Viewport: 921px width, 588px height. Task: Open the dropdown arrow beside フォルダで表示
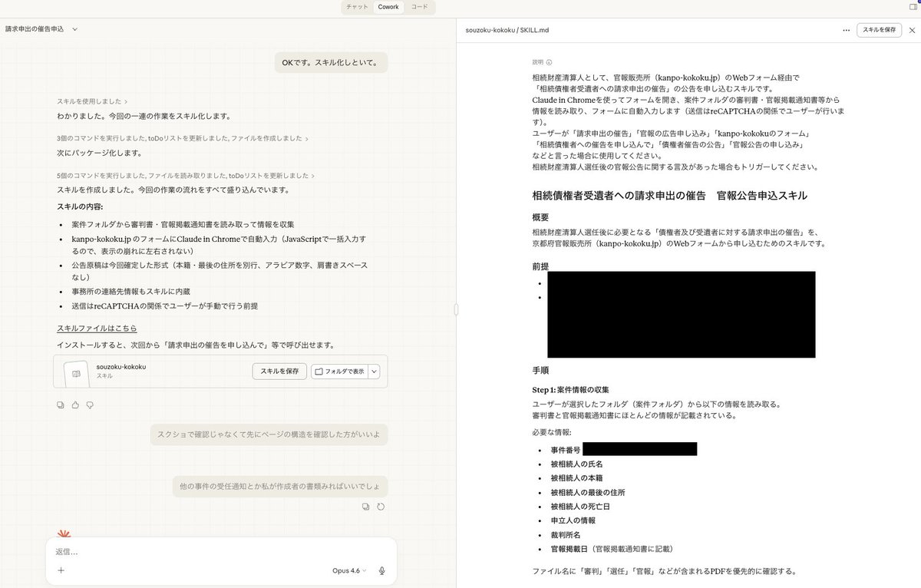374,371
